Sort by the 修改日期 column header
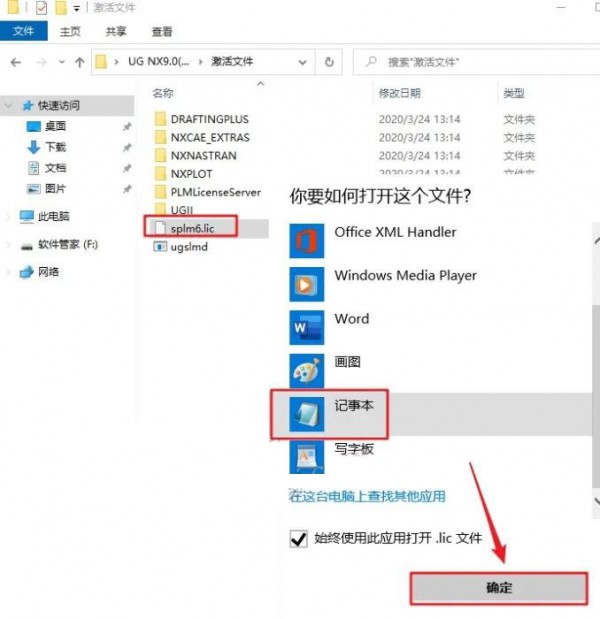Image resolution: width=600 pixels, height=619 pixels. pos(399,93)
